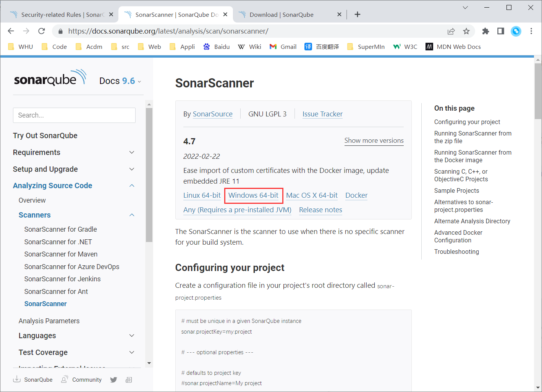Screen dimensions: 542x392
Task: Open the SonarSource author link
Action: click(x=213, y=114)
